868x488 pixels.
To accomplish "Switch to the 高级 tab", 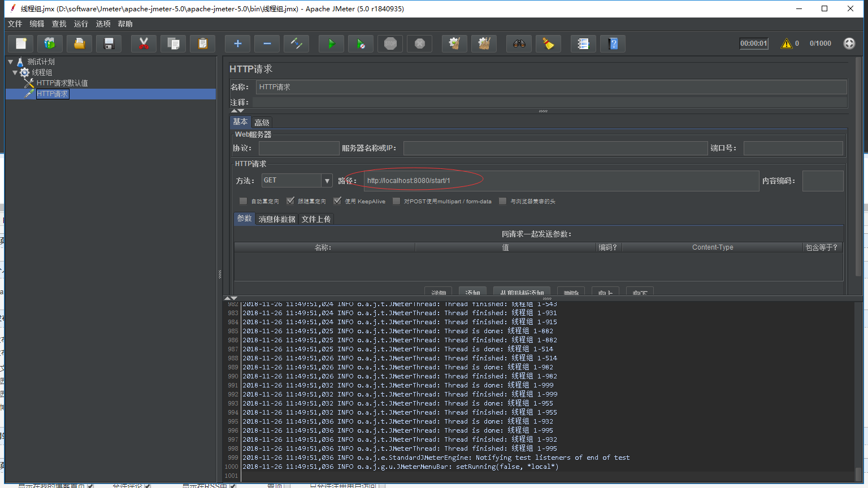I will (x=262, y=123).
